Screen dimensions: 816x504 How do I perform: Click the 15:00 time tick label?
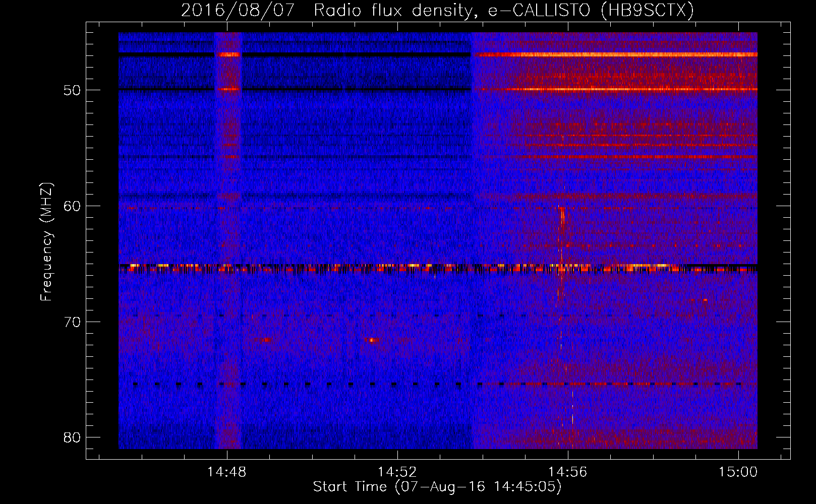click(x=738, y=472)
